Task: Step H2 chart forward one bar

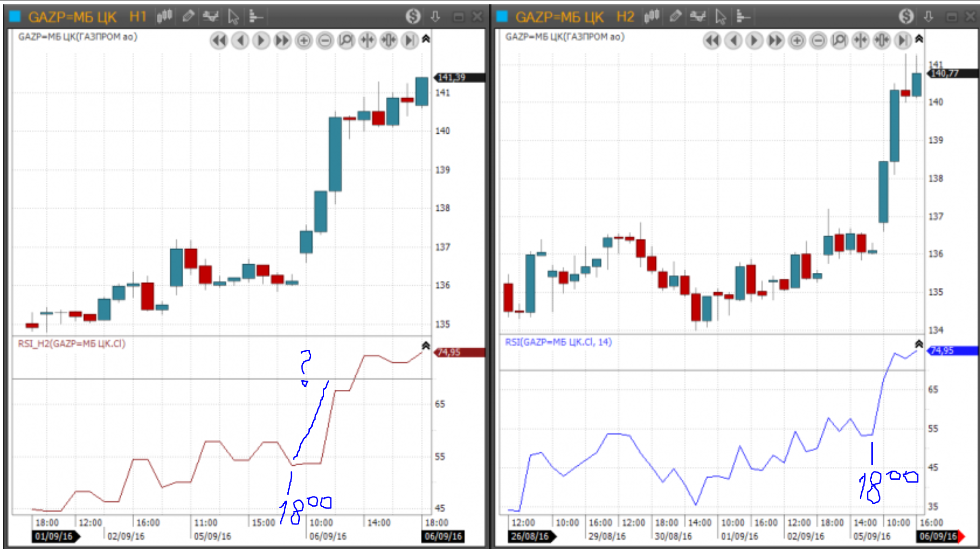Action: (754, 41)
